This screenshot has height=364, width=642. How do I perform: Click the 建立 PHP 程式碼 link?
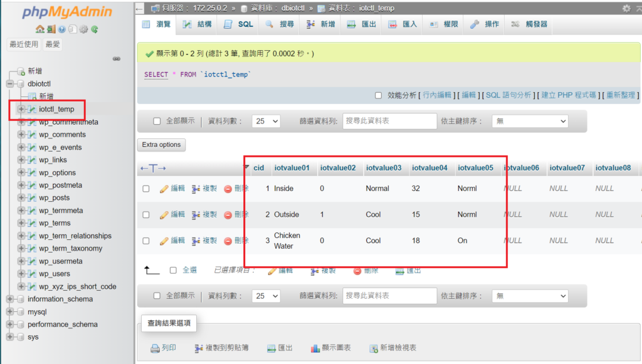tap(569, 95)
